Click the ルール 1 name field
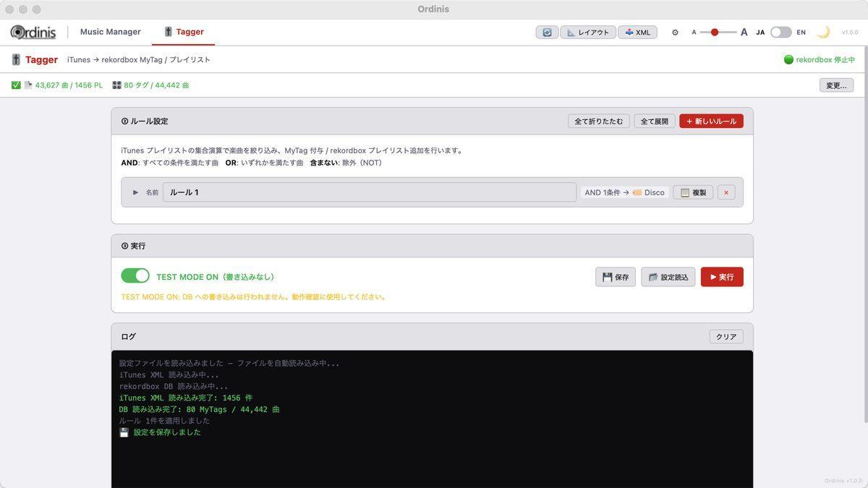 point(370,192)
